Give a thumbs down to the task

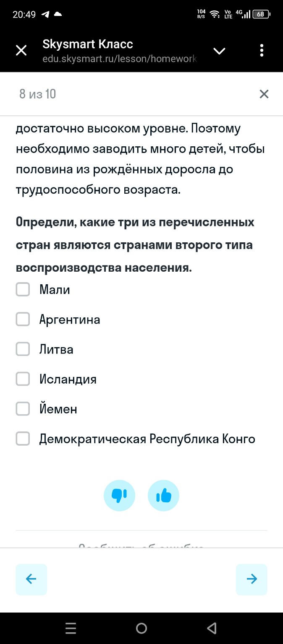click(119, 495)
